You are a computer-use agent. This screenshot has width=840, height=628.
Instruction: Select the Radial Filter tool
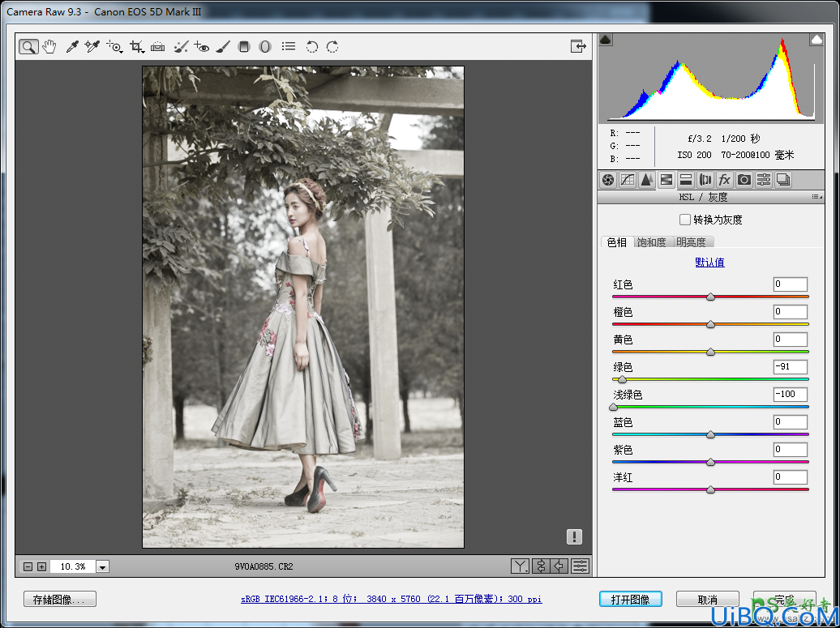tap(264, 46)
